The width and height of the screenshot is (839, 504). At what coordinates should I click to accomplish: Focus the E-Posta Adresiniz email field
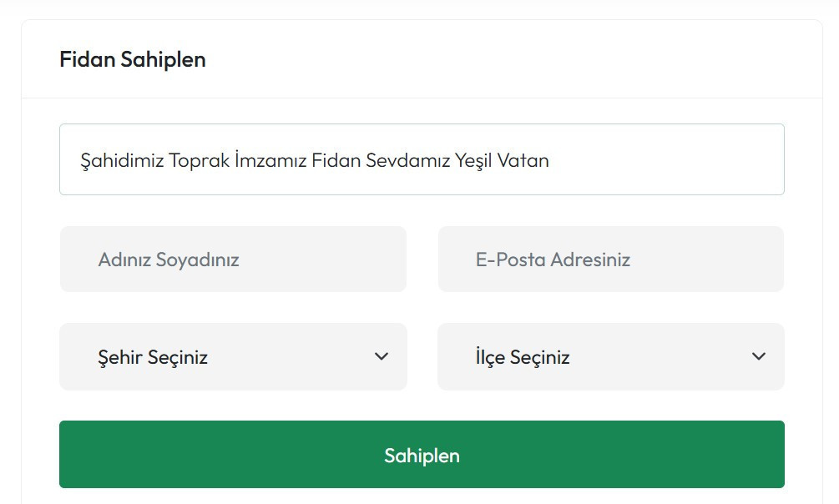click(610, 259)
